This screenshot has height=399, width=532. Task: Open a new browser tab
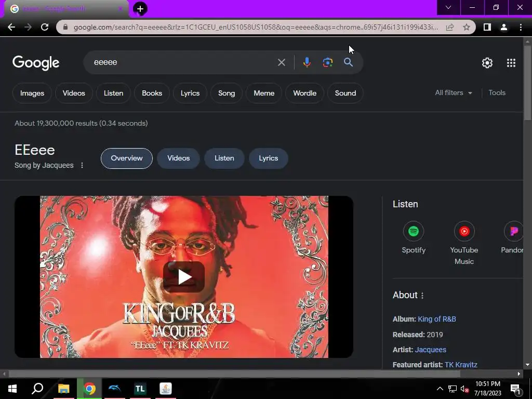[140, 9]
